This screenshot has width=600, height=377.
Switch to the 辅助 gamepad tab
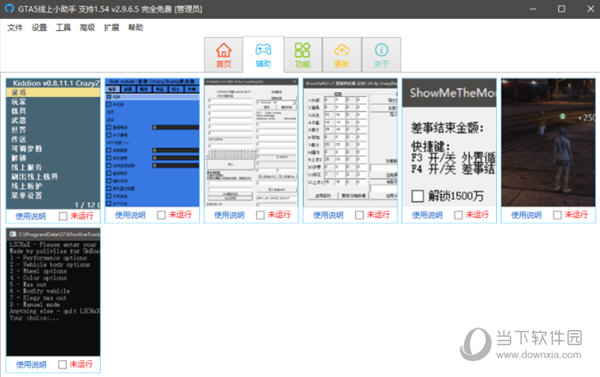263,55
